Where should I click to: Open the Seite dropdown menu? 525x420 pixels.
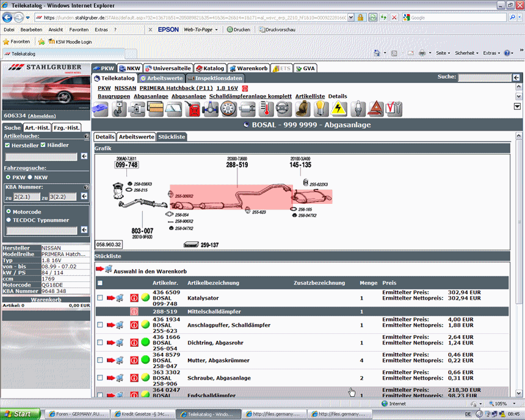(443, 53)
